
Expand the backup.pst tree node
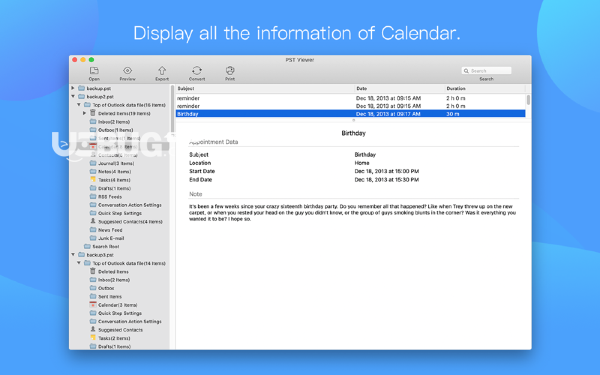pos(73,88)
